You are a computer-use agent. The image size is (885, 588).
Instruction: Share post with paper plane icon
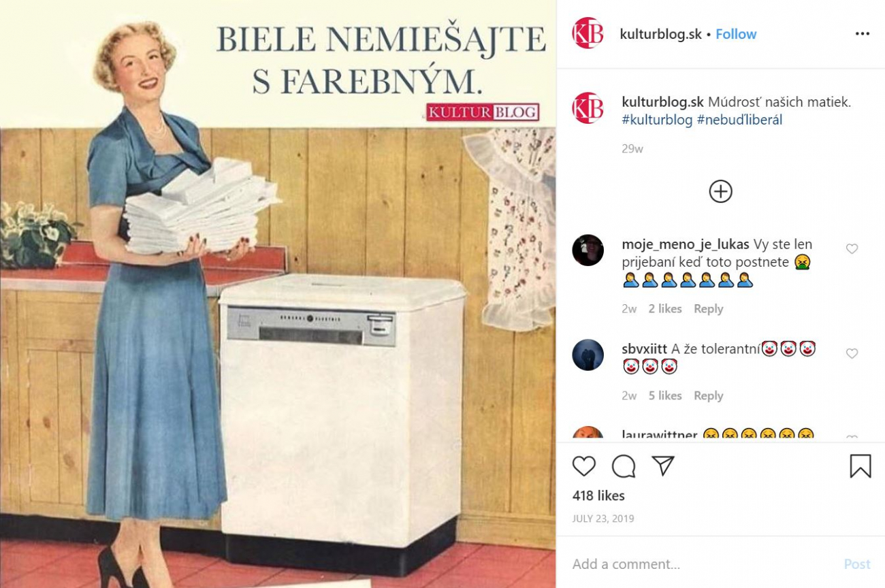click(662, 465)
